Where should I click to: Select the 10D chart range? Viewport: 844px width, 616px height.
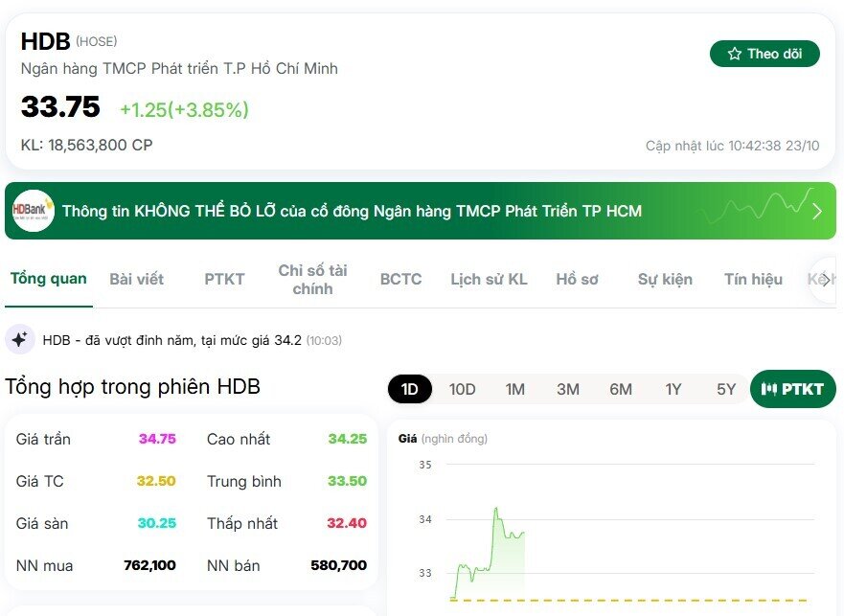pyautogui.click(x=463, y=389)
